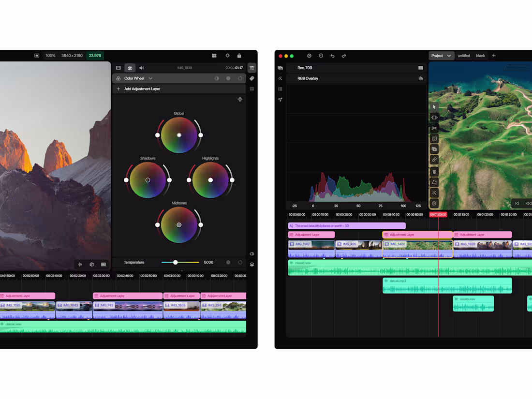Select the scissors cut tool
The width and height of the screenshot is (532, 399).
(x=434, y=128)
